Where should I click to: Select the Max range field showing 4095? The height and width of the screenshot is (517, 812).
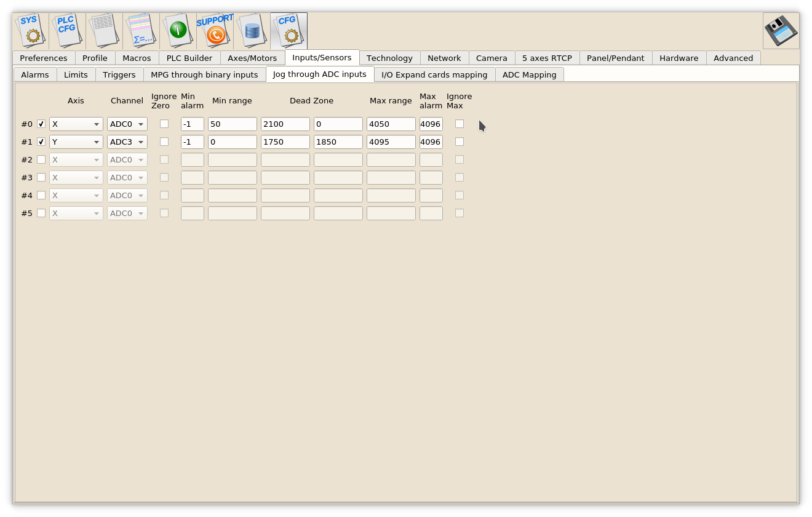coord(391,142)
